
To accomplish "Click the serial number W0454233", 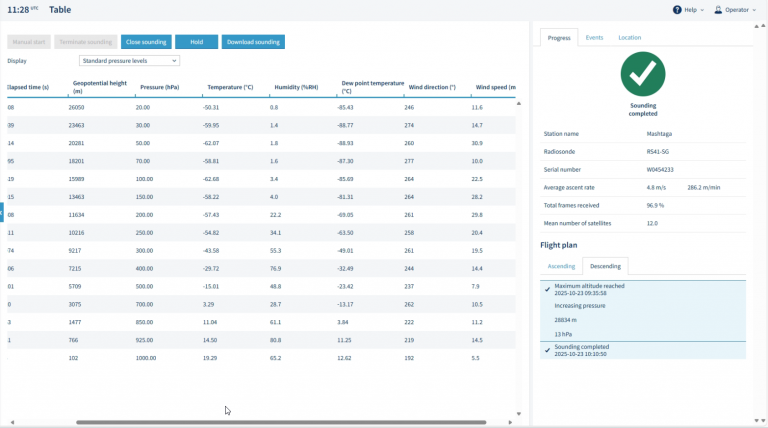I will [x=660, y=169].
